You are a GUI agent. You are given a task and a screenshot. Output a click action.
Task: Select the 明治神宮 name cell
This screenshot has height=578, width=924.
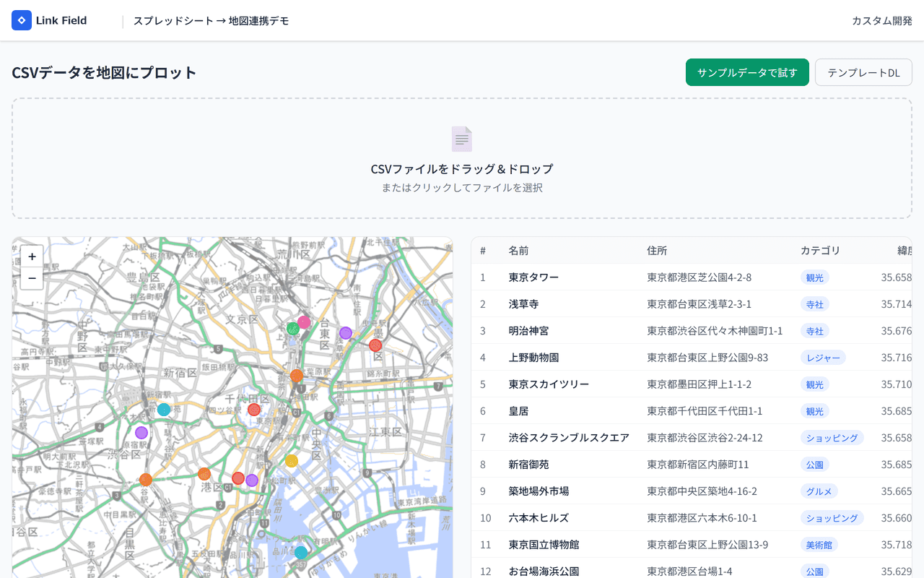point(528,331)
